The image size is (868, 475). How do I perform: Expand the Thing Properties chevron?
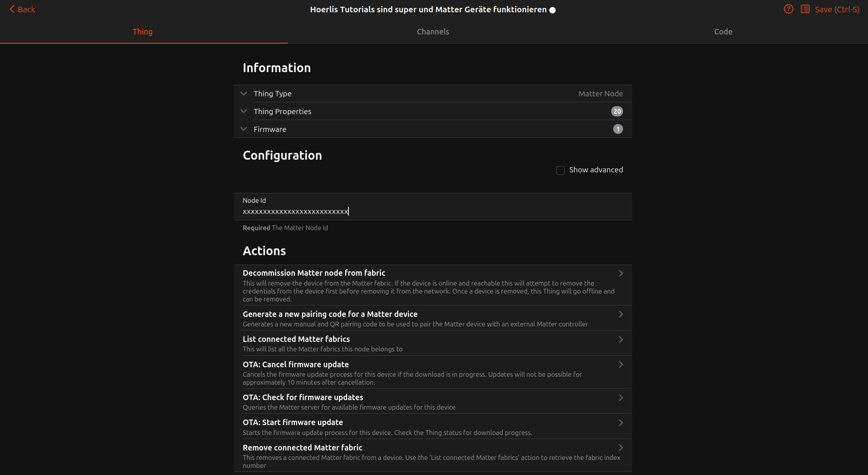(x=244, y=111)
